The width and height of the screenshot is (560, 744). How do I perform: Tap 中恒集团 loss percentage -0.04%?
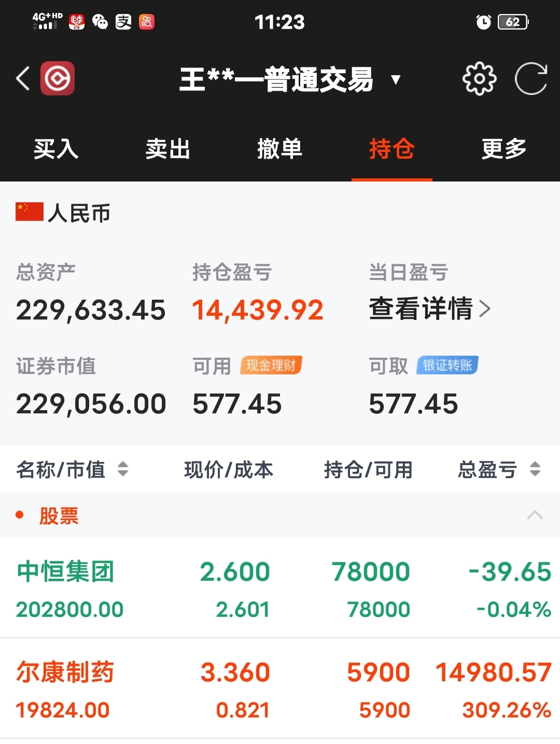[x=514, y=609]
